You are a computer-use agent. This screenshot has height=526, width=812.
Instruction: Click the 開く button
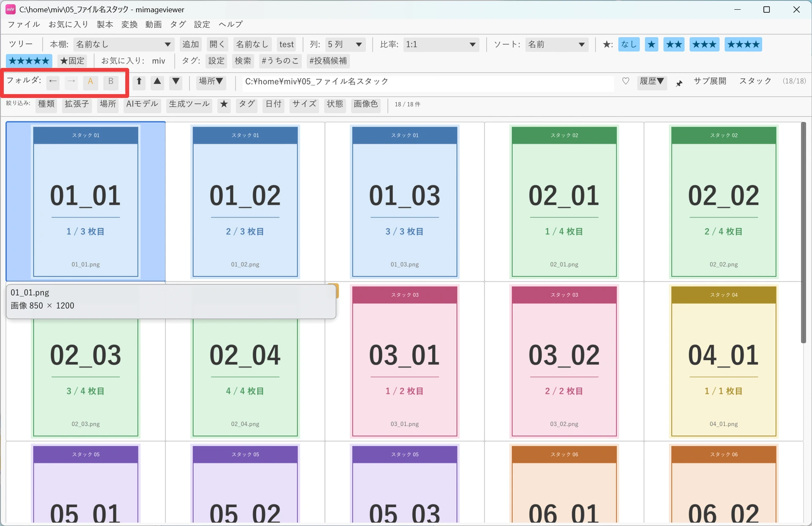(218, 44)
